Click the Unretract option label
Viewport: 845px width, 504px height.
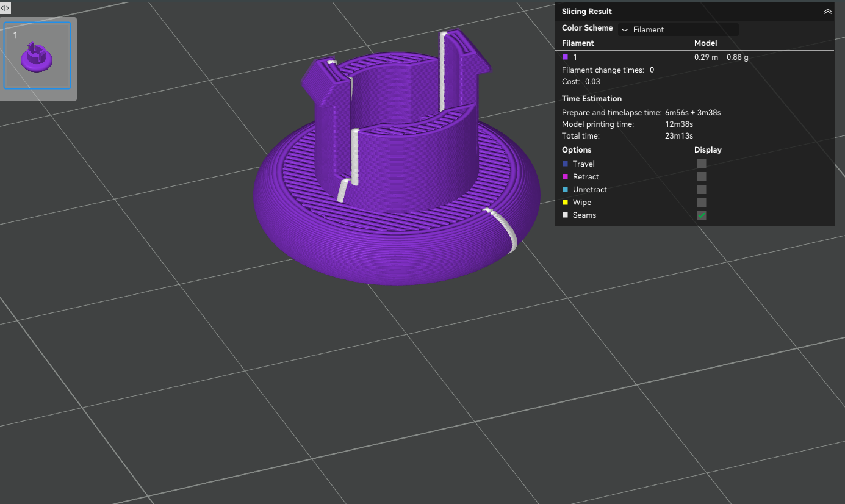pyautogui.click(x=590, y=189)
